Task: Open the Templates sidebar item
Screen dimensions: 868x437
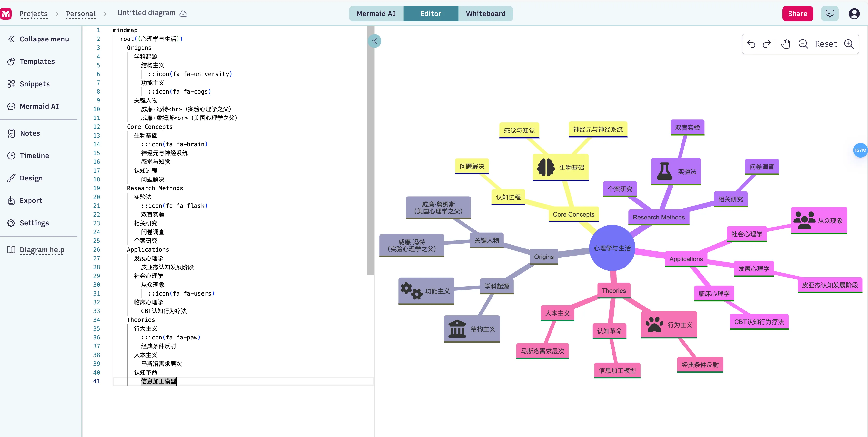Action: 37,61
